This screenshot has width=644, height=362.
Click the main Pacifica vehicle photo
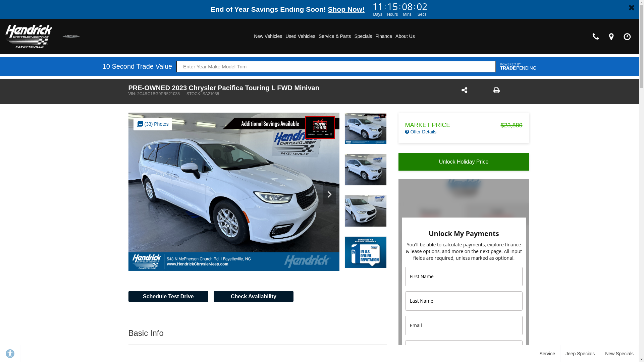(234, 192)
